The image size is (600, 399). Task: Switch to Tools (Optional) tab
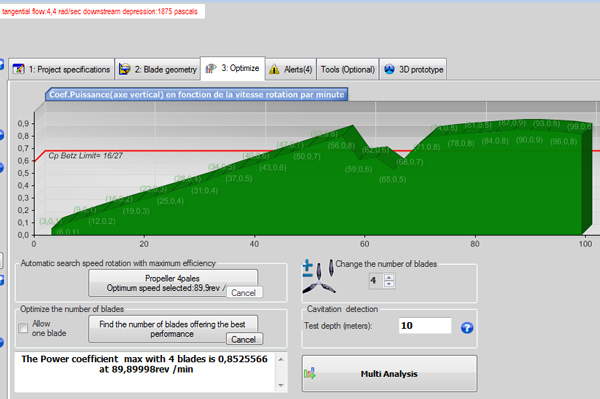pyautogui.click(x=347, y=70)
